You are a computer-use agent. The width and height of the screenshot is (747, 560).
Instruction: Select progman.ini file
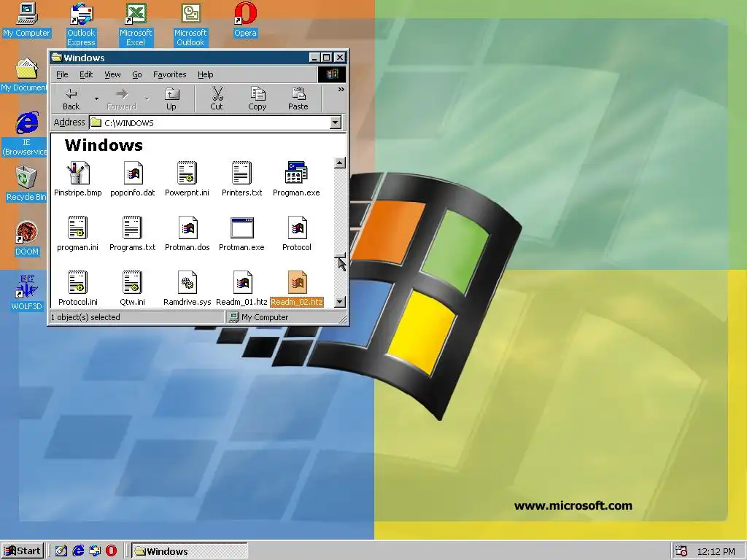coord(77,234)
